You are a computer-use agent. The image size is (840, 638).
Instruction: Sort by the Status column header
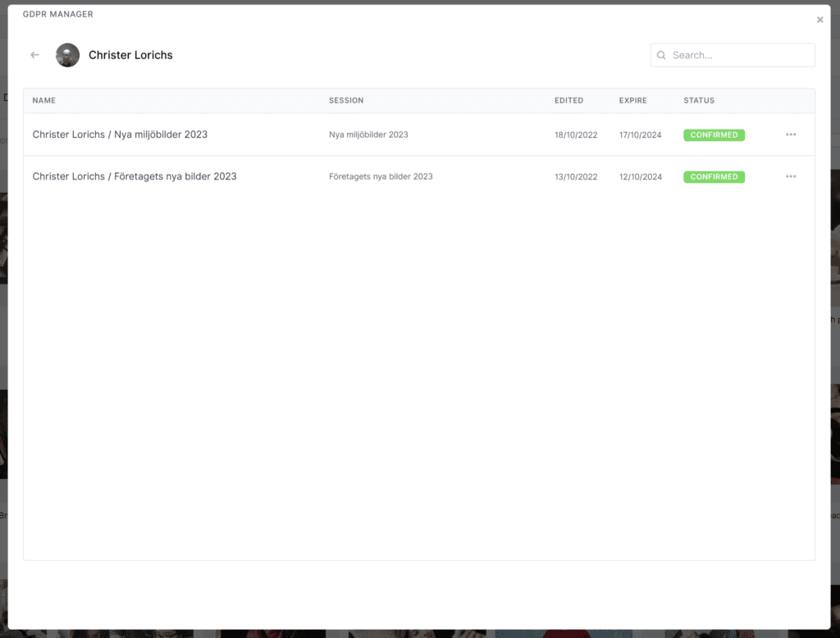point(699,100)
